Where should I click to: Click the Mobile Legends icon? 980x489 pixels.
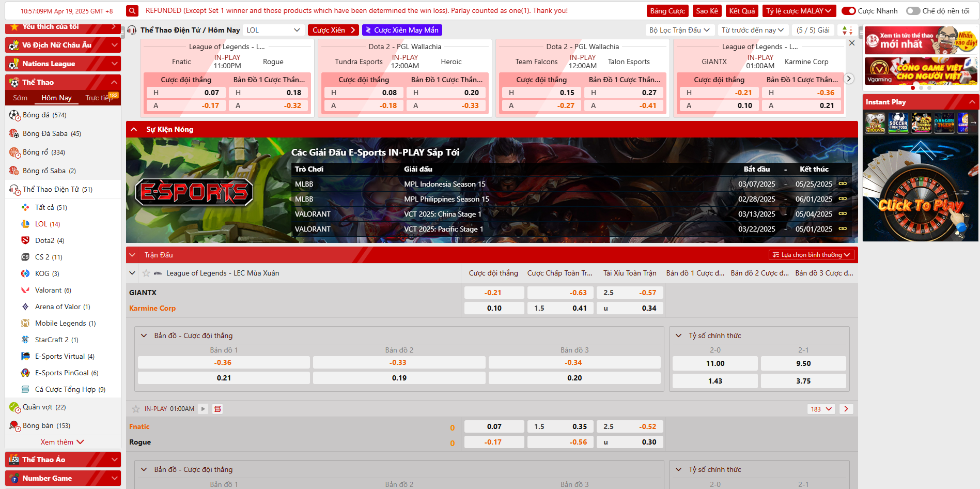coord(25,323)
